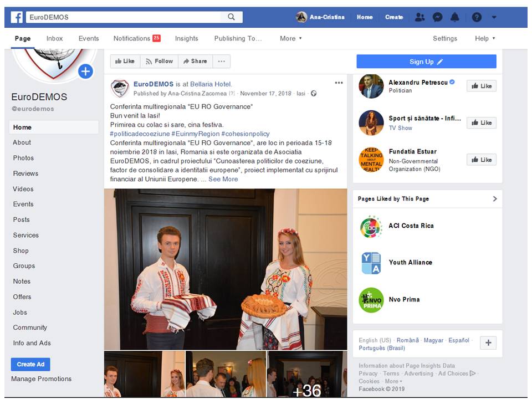
Task: Switch to the Inbox tab
Action: coord(55,39)
